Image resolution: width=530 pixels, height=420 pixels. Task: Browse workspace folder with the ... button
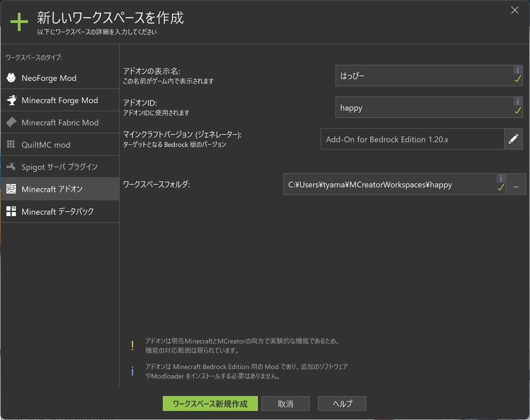pyautogui.click(x=516, y=184)
